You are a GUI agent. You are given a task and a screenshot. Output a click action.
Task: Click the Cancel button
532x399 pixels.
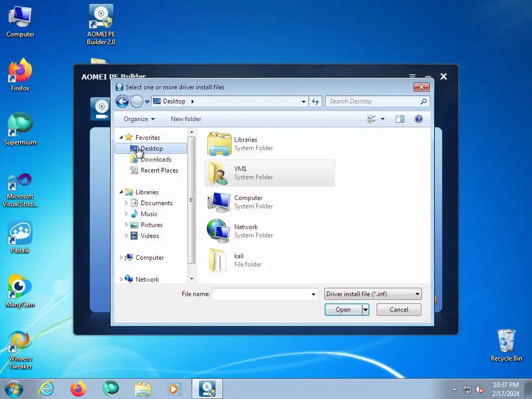[x=399, y=310]
